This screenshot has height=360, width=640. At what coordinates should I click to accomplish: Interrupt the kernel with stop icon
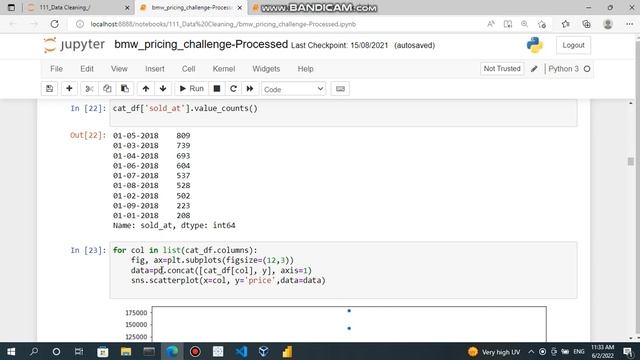217,89
